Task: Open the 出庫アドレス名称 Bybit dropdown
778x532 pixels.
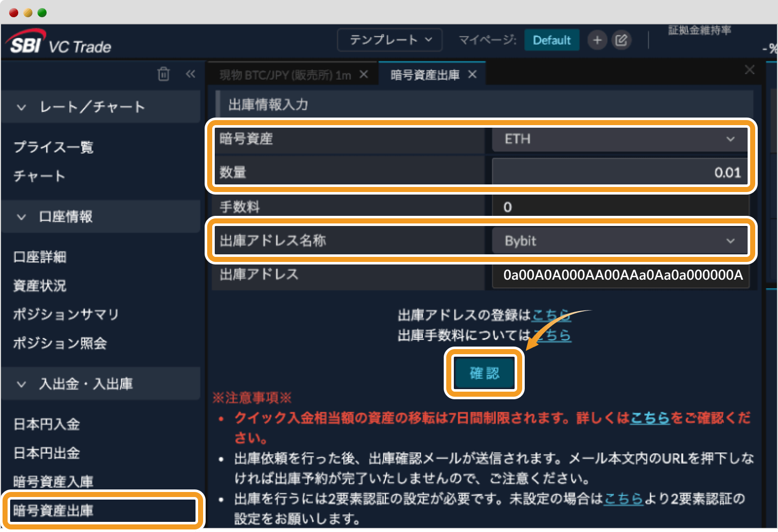Action: (620, 241)
